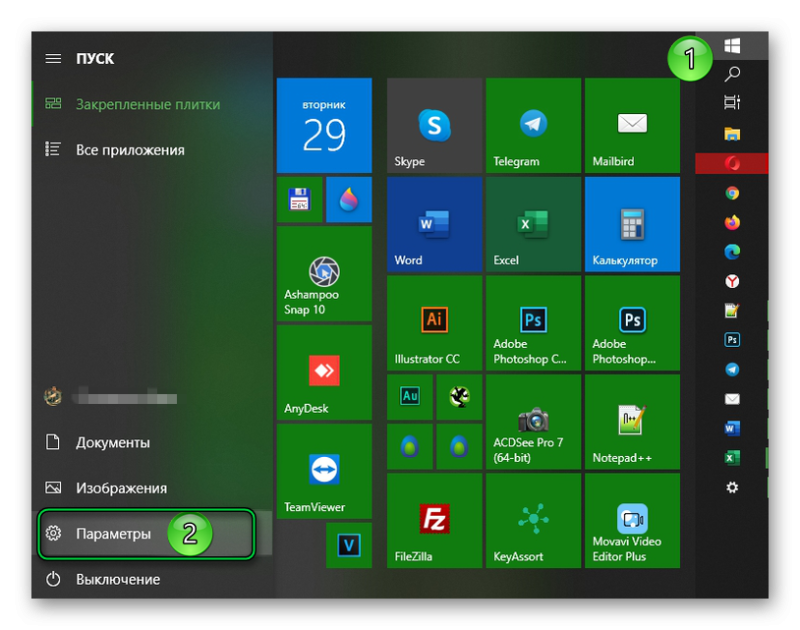Click the Word icon on the taskbar
Image resolution: width=800 pixels, height=630 pixels.
coord(732,429)
